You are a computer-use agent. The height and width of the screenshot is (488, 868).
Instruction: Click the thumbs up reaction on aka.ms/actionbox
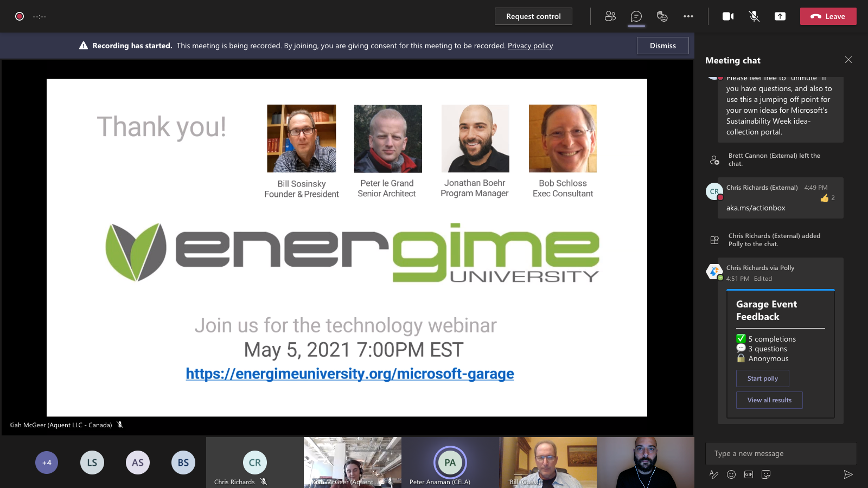point(825,198)
